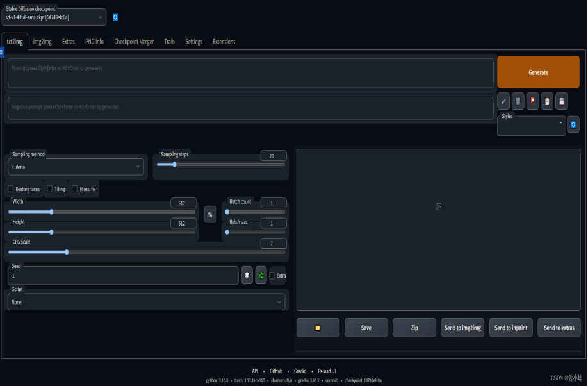The height and width of the screenshot is (386, 588).
Task: Click on the CFG Scale slider
Action: 146,252
